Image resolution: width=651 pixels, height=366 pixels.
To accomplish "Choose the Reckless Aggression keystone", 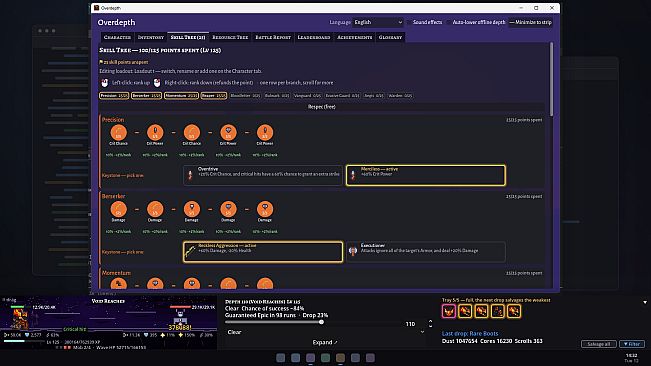I will [263, 252].
